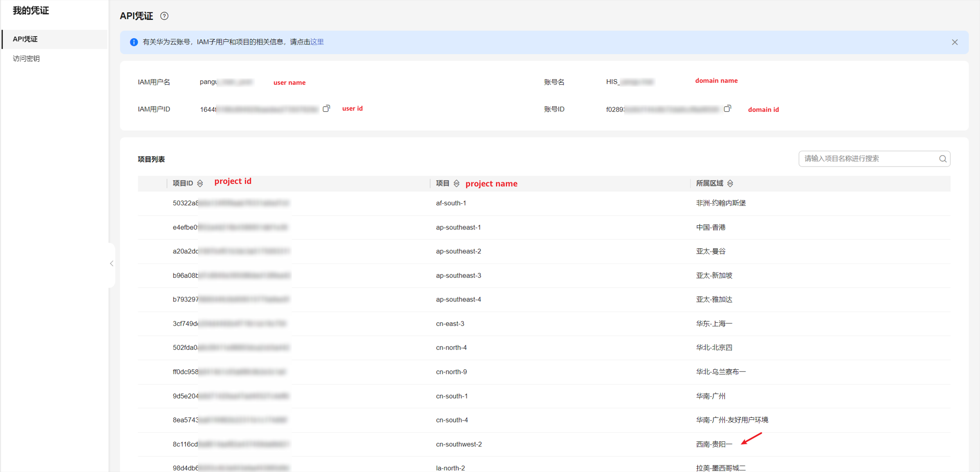This screenshot has width=980, height=472.
Task: Copy the IAM用户ID value
Action: [x=327, y=108]
